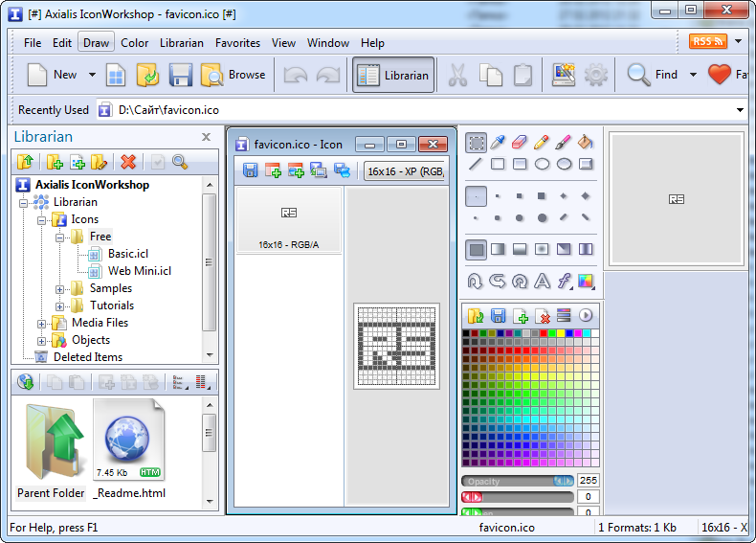Click the Find button
756x543 pixels.
[x=653, y=75]
